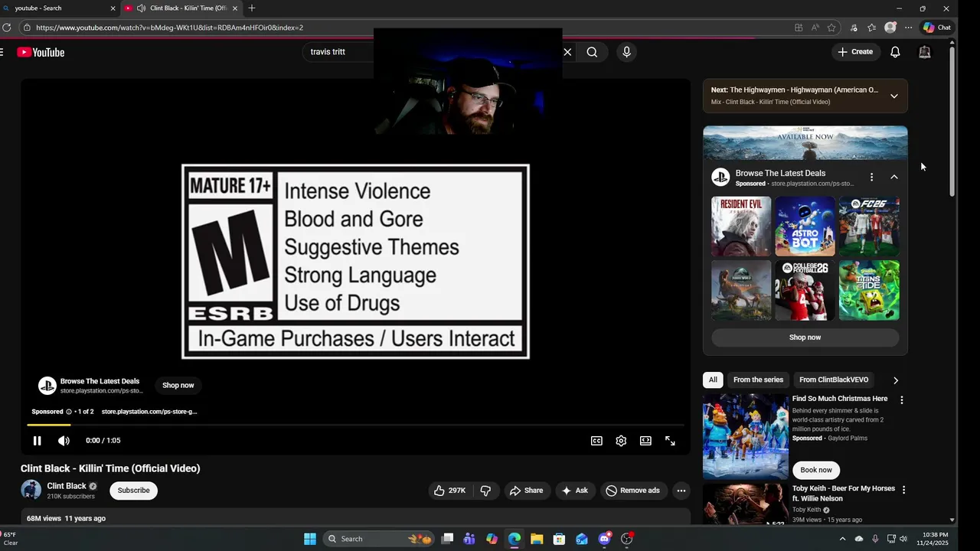Open Copilot Chat button
Image resolution: width=980 pixels, height=551 pixels.
937,28
